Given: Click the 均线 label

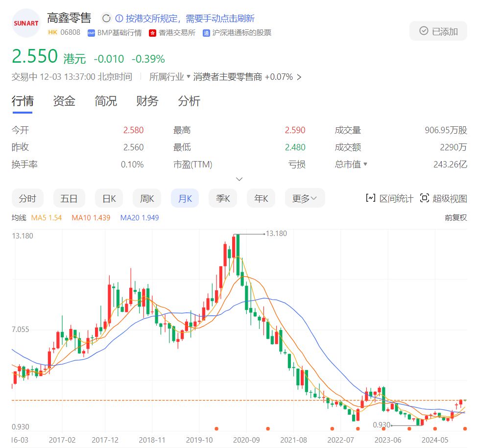Looking at the screenshot, I should tap(19, 218).
